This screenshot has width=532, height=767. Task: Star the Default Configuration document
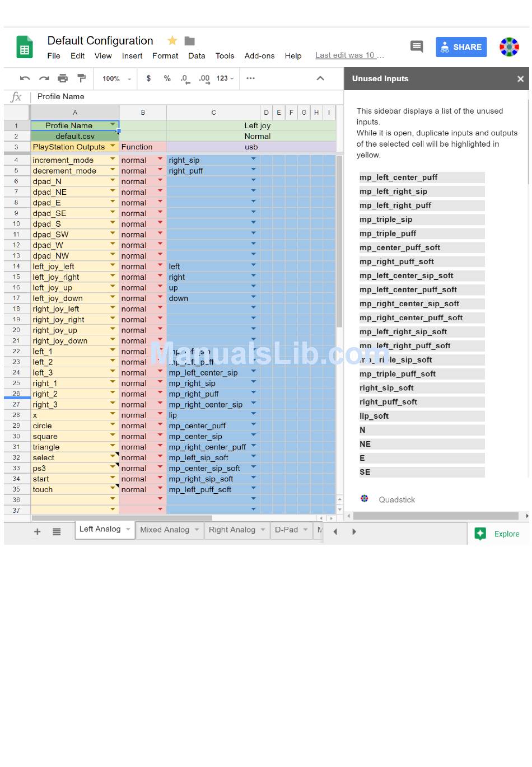(172, 40)
